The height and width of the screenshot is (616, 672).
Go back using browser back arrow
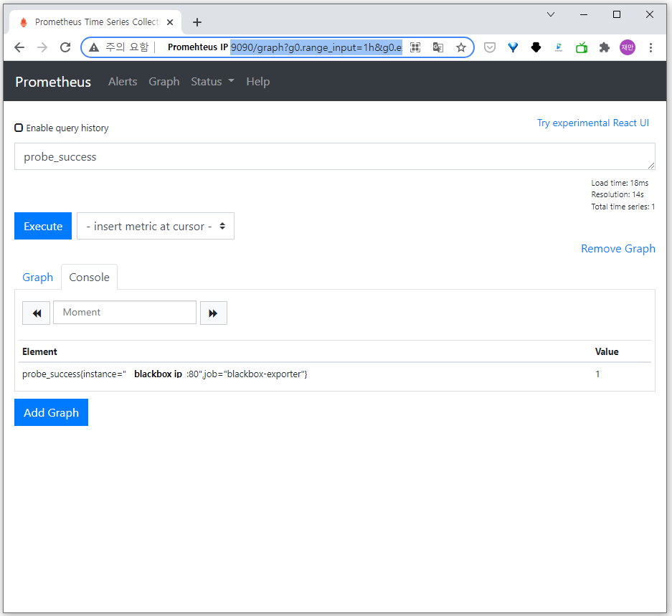19,47
